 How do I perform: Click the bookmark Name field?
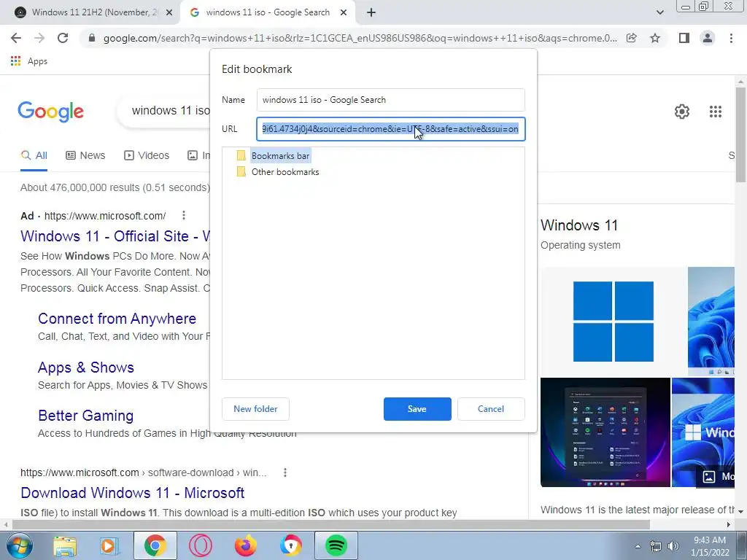pos(391,100)
